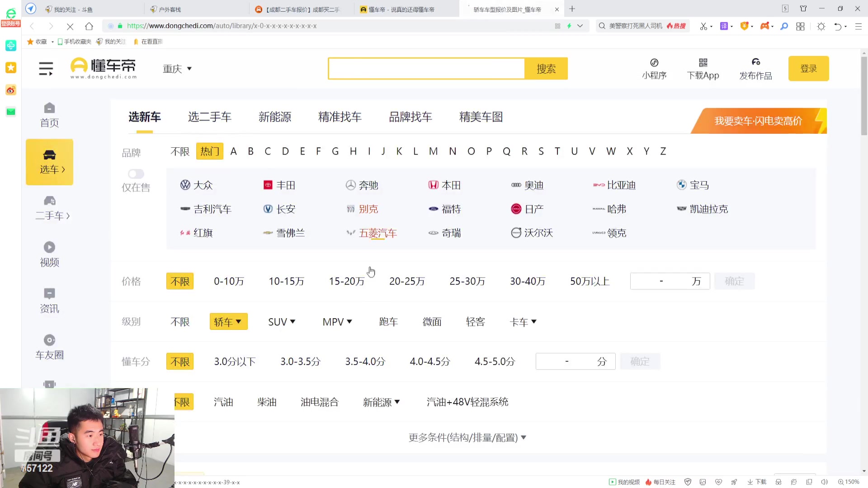The image size is (868, 488).
Task: Switch to the 精准找车 tab
Action: coord(340,117)
